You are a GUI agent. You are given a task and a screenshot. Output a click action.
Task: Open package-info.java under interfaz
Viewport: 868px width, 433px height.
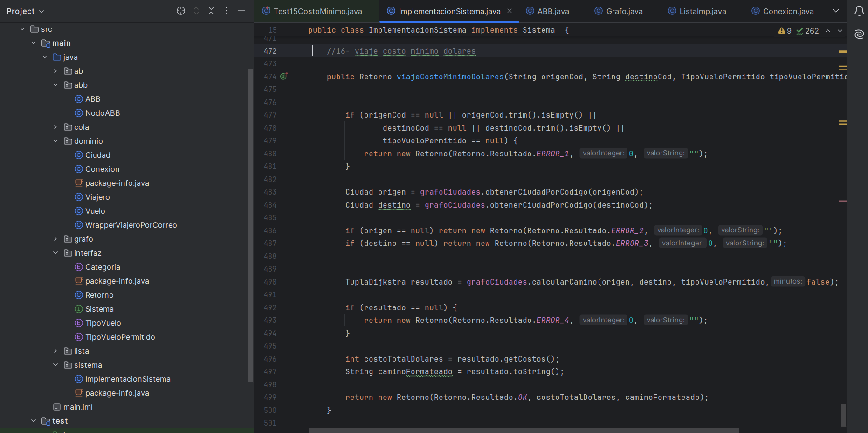coord(112,281)
